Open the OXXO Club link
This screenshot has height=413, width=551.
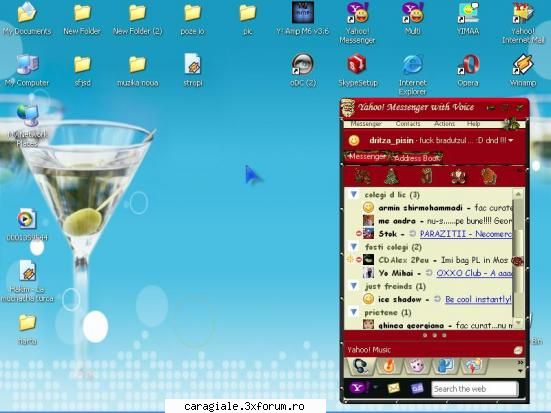[474, 273]
